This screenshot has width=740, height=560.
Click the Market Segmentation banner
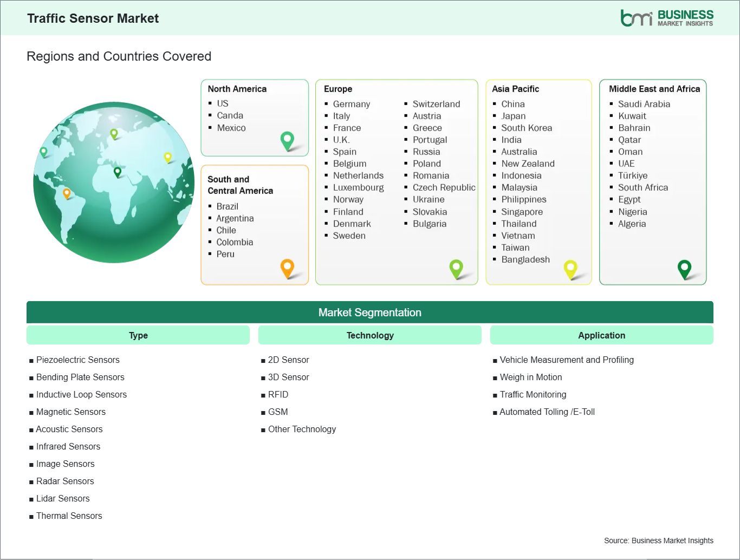pyautogui.click(x=370, y=312)
